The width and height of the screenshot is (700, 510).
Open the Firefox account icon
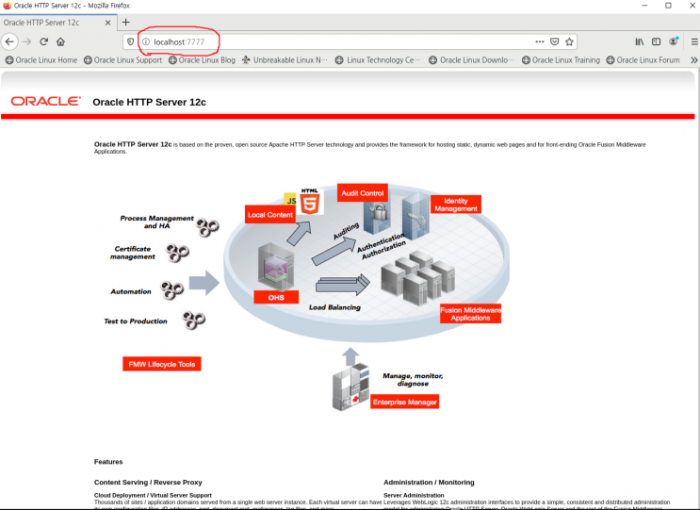673,42
